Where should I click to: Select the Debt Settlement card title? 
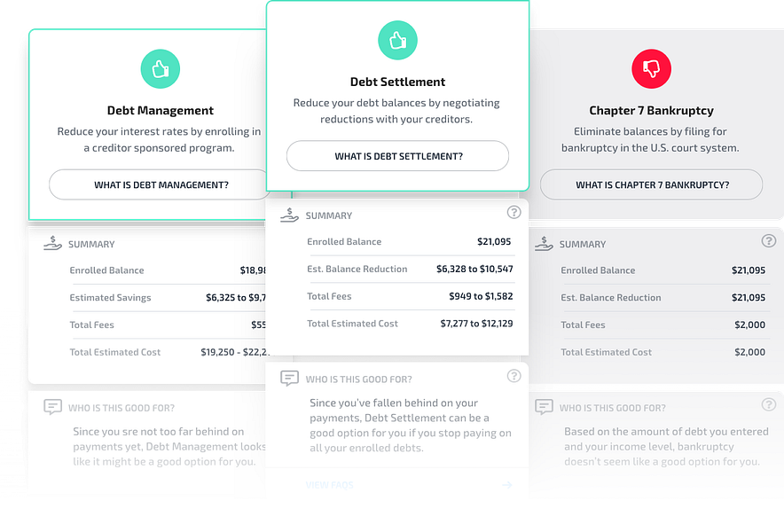pyautogui.click(x=397, y=82)
